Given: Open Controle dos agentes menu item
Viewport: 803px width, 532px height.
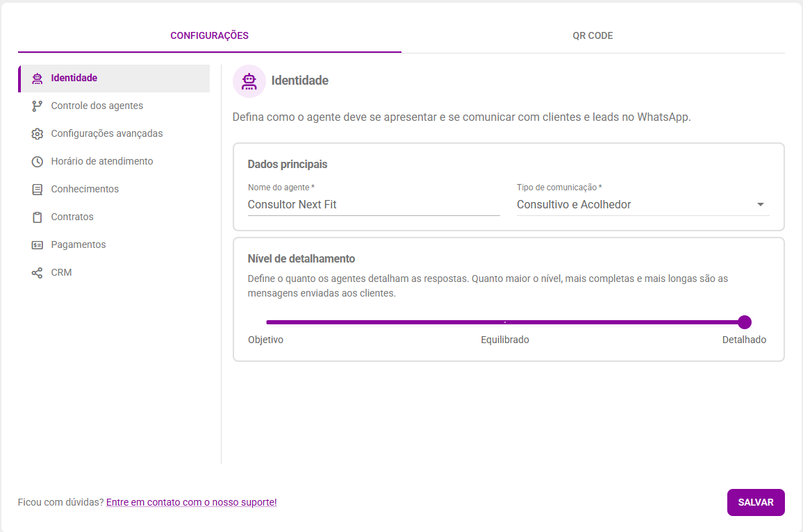Looking at the screenshot, I should (97, 106).
